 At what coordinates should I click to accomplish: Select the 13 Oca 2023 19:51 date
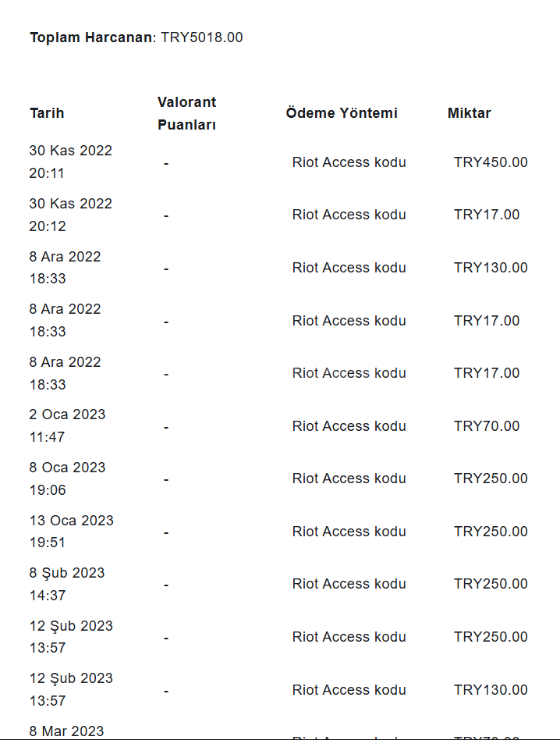(71, 532)
